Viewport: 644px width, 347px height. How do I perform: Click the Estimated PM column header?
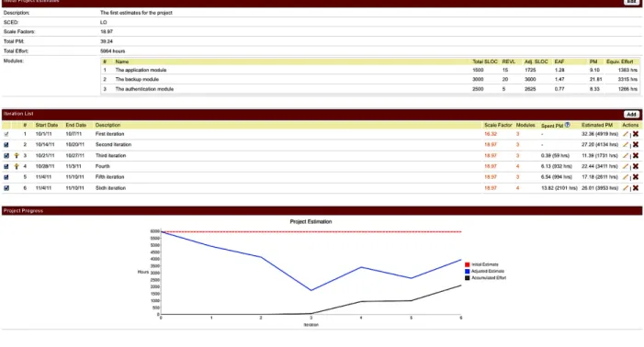[x=597, y=125]
